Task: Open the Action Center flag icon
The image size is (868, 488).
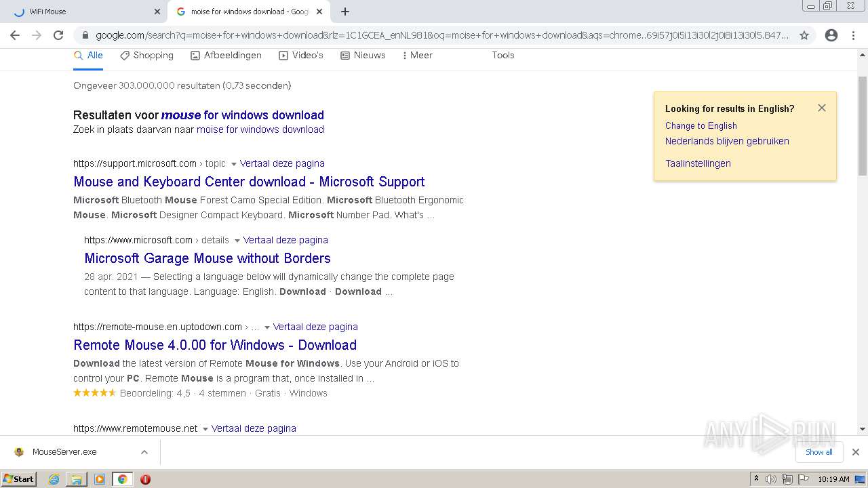Action: [x=802, y=479]
